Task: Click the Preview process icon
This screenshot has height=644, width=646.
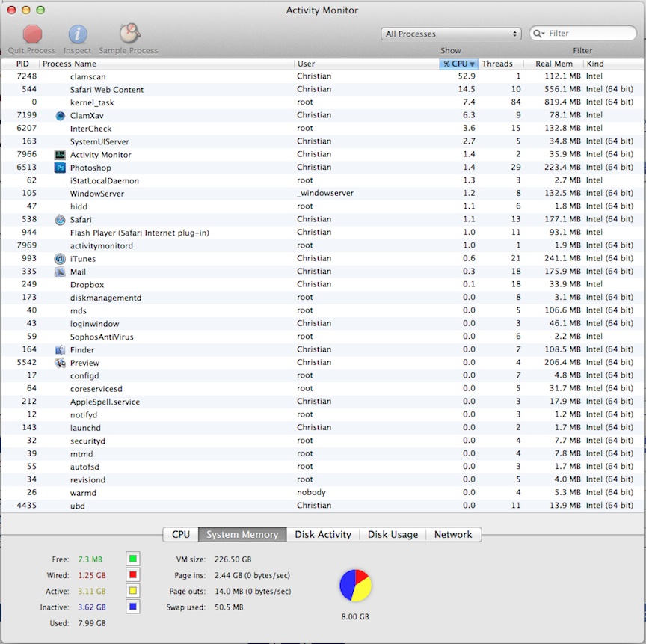Action: pyautogui.click(x=60, y=363)
